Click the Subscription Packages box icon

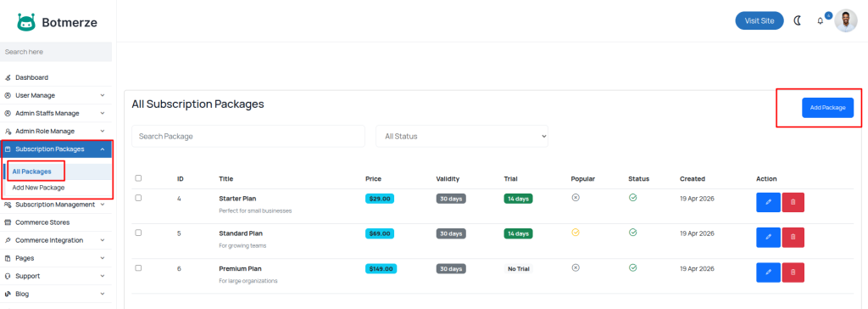[8, 149]
